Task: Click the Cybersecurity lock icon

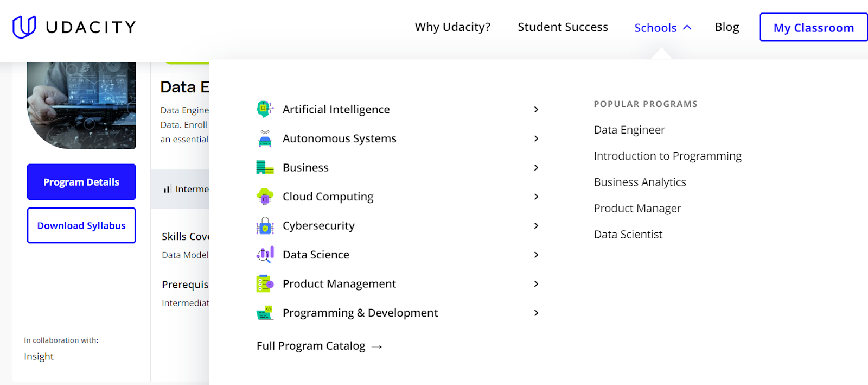Action: click(265, 225)
